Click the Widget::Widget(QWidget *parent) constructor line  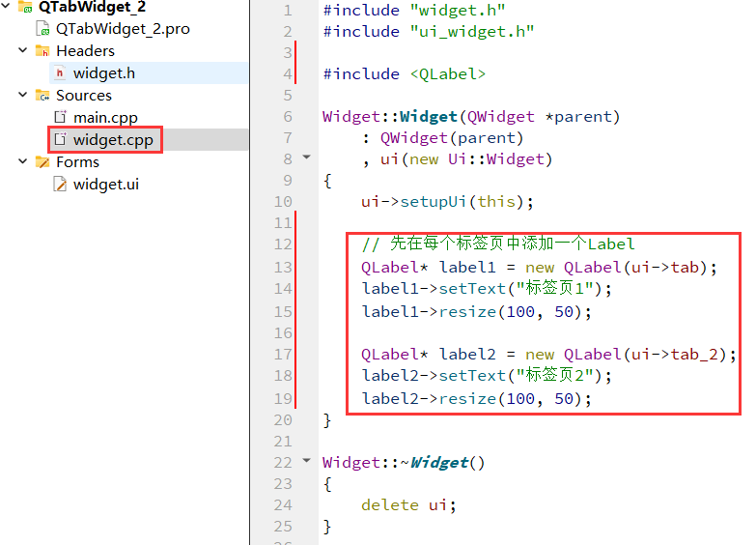471,117
